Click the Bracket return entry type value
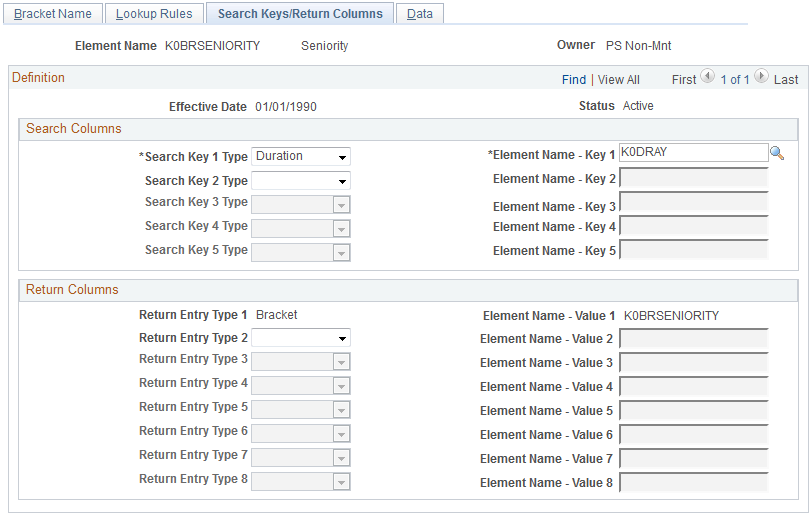This screenshot has width=812, height=516. pyautogui.click(x=277, y=314)
